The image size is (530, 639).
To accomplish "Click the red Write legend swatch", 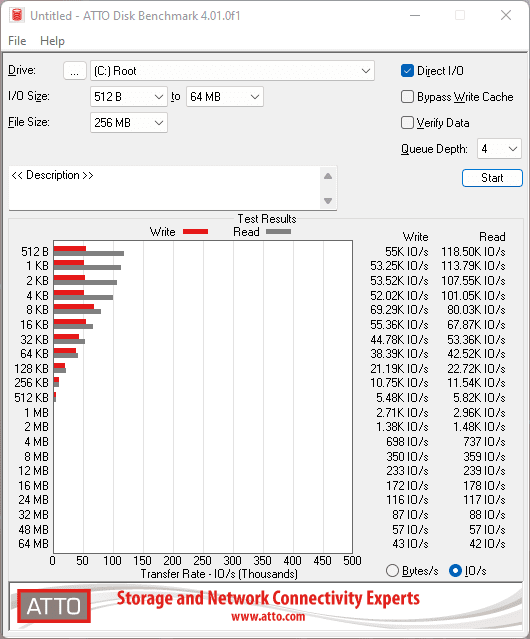I will [x=196, y=231].
